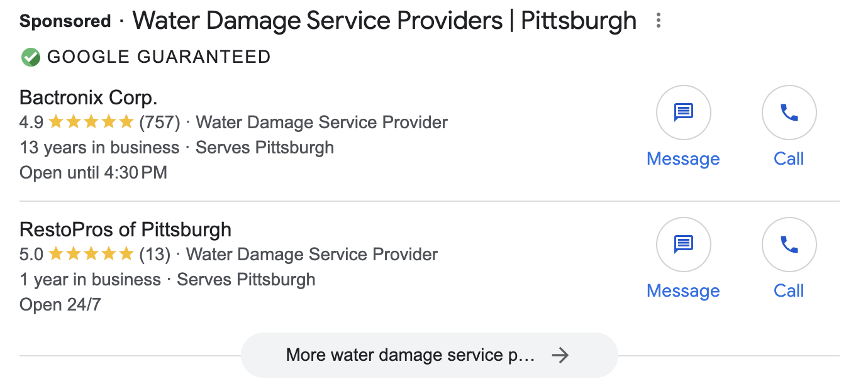Image resolution: width=868 pixels, height=391 pixels.
Task: Click the Call label under RestoPros' phone icon
Action: pyautogui.click(x=789, y=290)
